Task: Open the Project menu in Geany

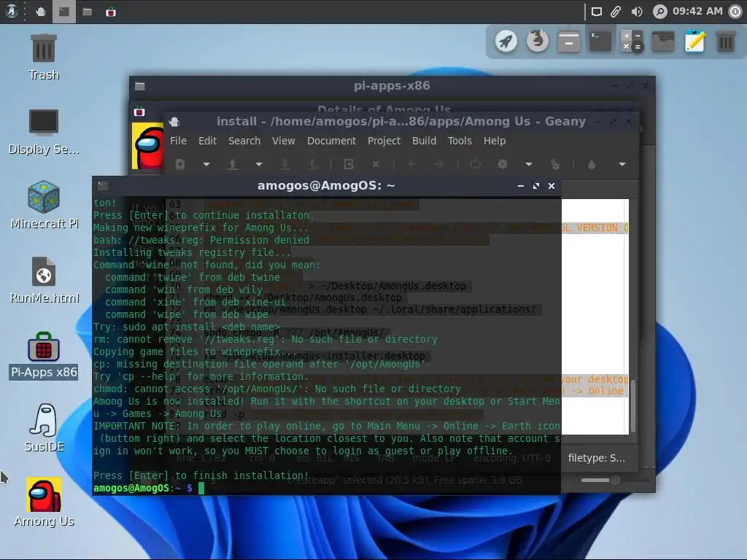Action: (x=384, y=141)
